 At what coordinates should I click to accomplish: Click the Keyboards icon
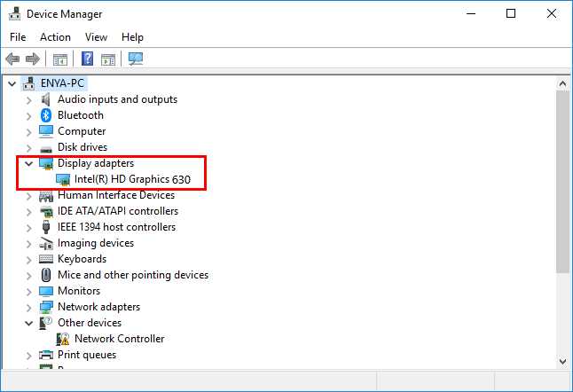pos(46,259)
